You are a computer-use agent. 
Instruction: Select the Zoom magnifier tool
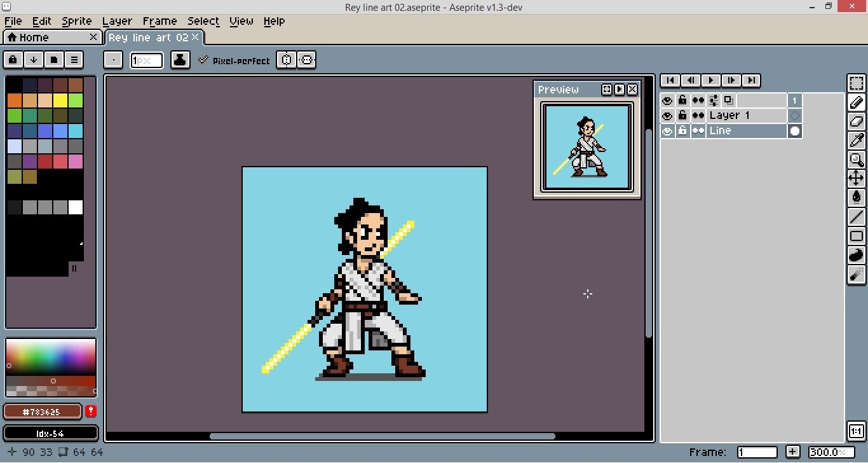point(857,160)
